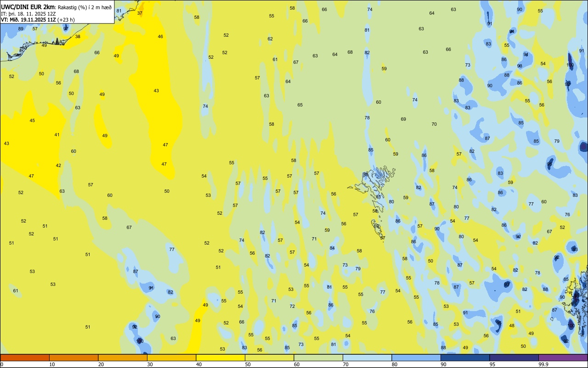The height and width of the screenshot is (368, 588).
Task: Click the map value "42"
Action: click(58, 166)
